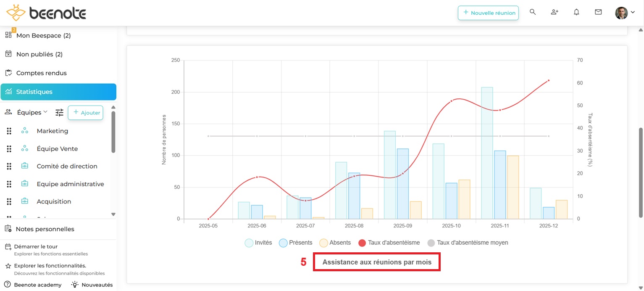Click the Ajouter button for teams

(85, 113)
